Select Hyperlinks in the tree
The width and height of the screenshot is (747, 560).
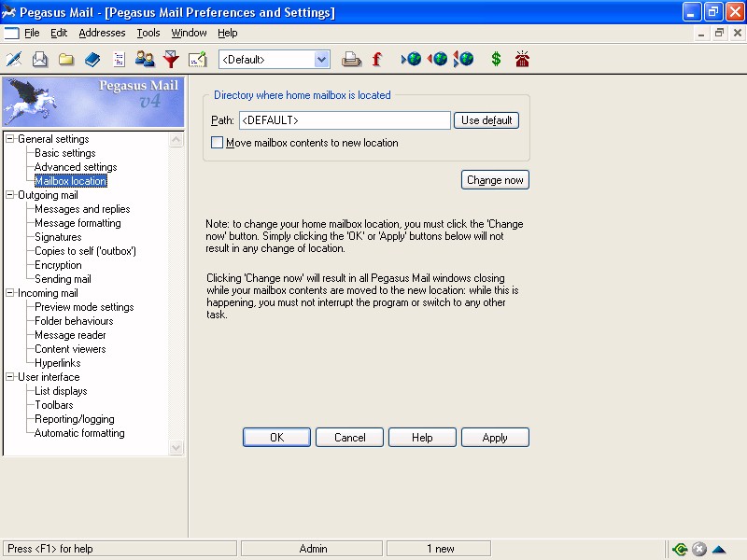coord(58,363)
